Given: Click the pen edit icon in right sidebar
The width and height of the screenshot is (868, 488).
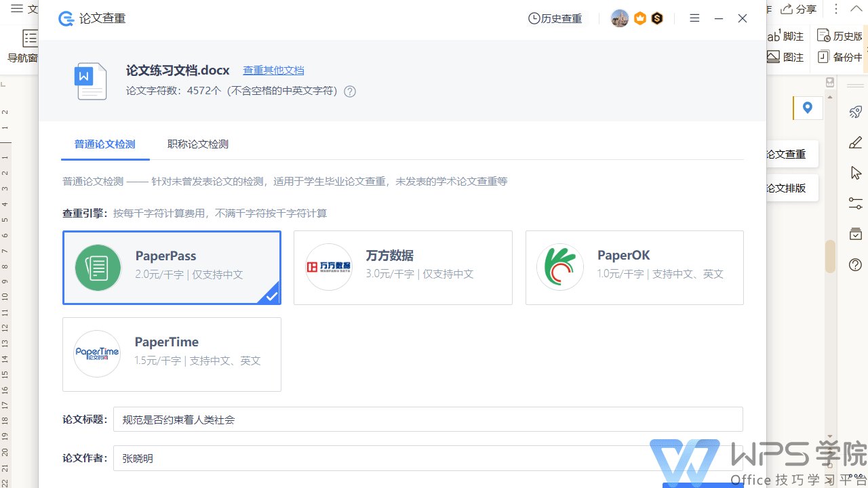Looking at the screenshot, I should pos(856,142).
